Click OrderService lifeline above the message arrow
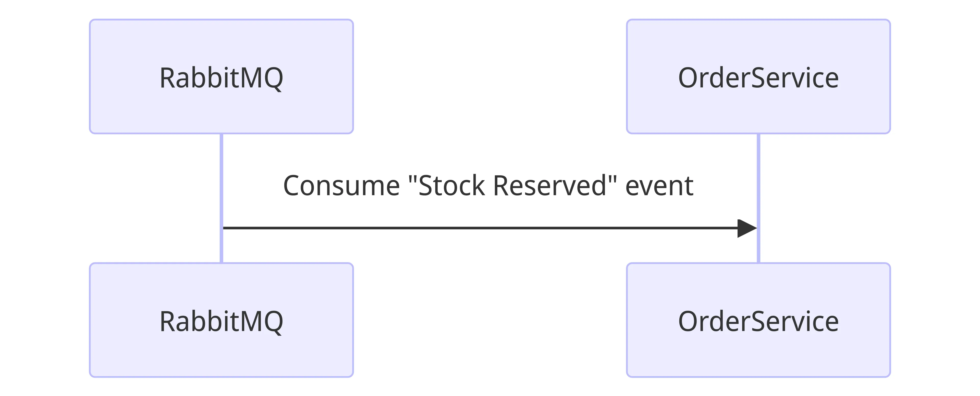The image size is (980, 396). pos(758,171)
